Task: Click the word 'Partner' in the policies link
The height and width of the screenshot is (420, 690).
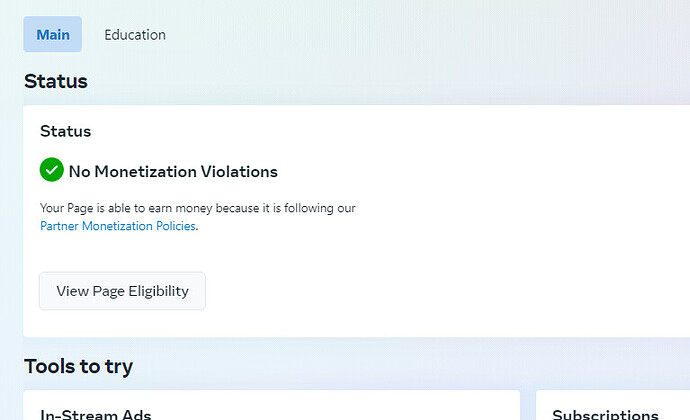Action: pyautogui.click(x=59, y=226)
